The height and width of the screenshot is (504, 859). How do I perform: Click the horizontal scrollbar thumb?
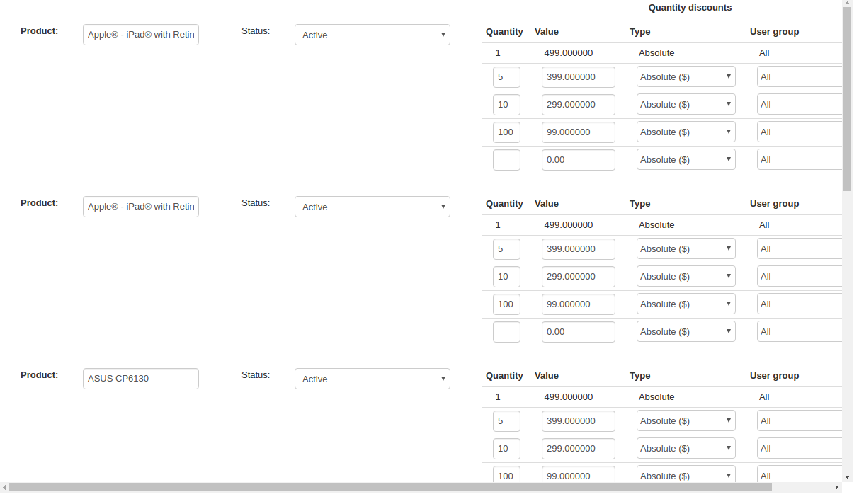click(x=389, y=488)
